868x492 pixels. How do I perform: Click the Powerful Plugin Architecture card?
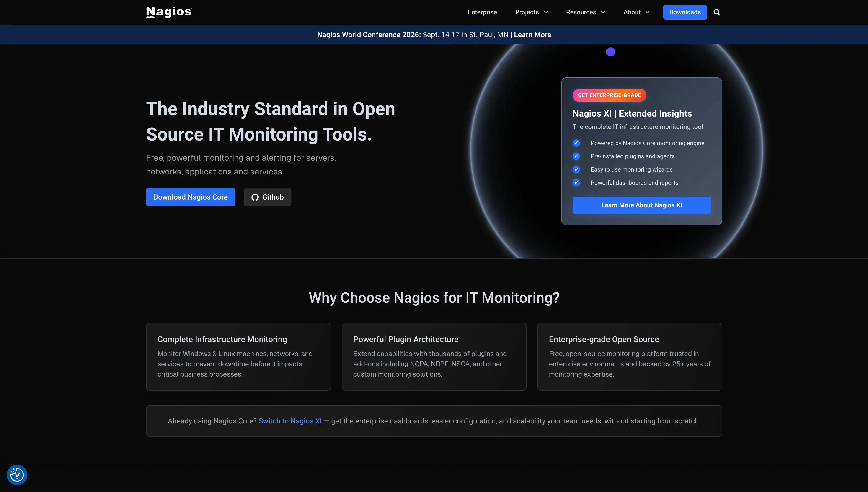click(x=434, y=356)
